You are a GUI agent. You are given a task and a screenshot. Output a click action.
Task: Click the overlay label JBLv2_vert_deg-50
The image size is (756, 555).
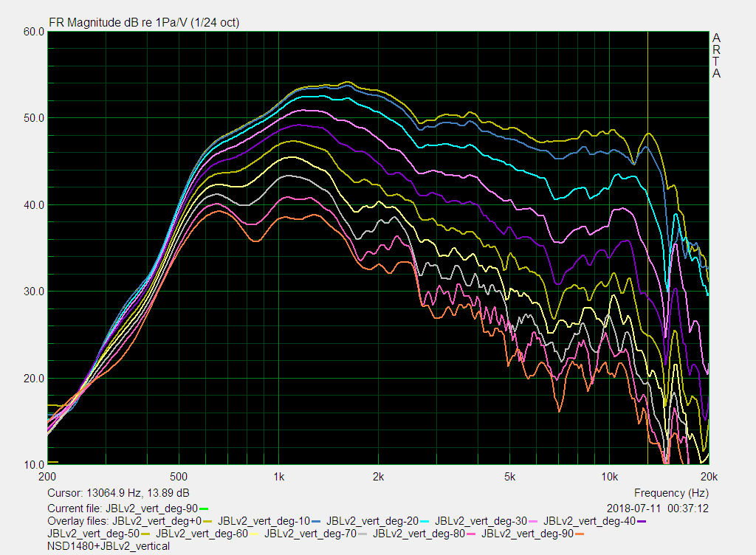[x=93, y=534]
